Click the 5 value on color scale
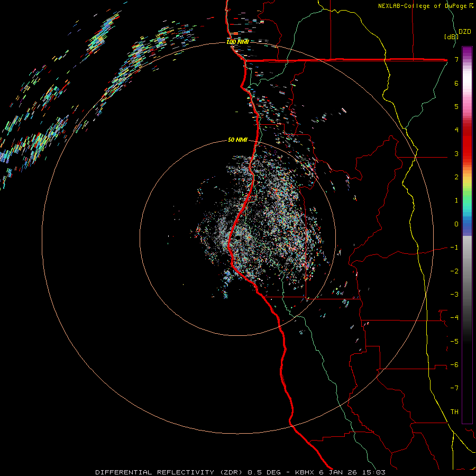The height and width of the screenshot is (476, 476). coord(456,106)
